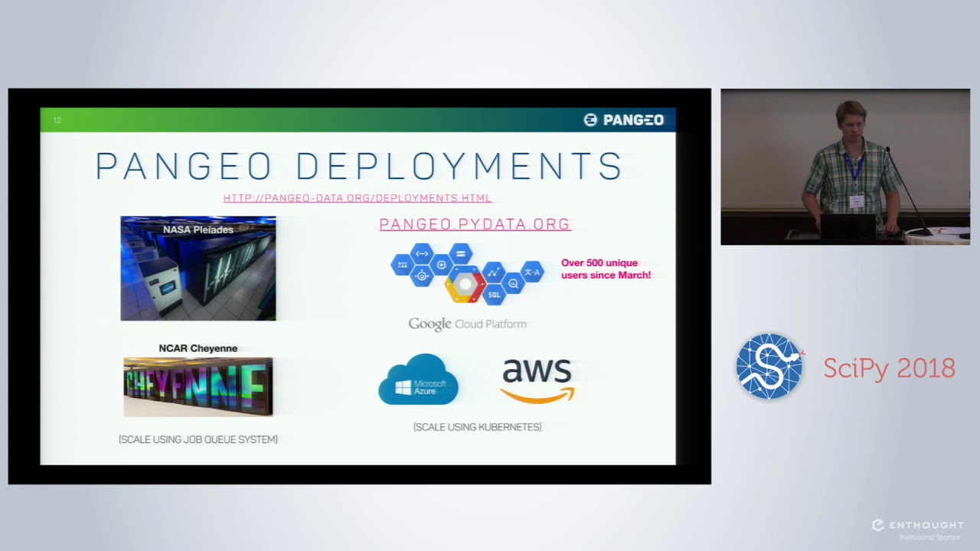Click the AWS logo
The width and height of the screenshot is (980, 551).
(x=537, y=380)
